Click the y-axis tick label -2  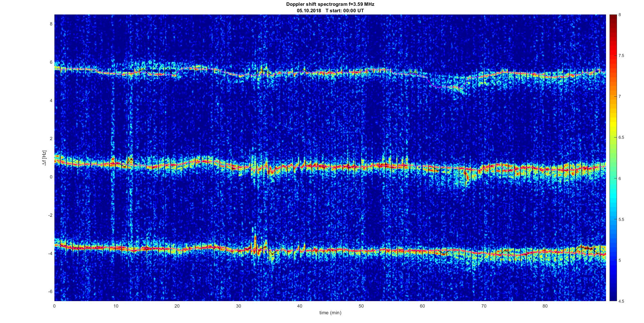50,215
